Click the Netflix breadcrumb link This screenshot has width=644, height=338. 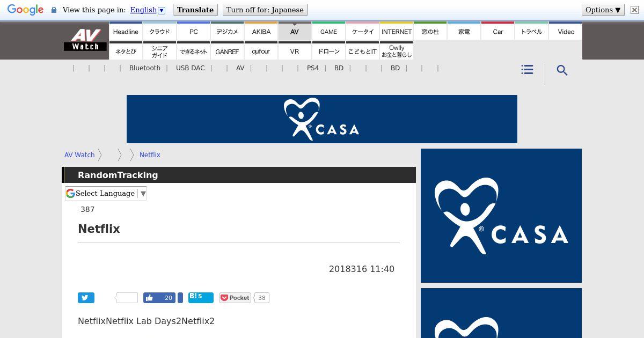tap(150, 155)
